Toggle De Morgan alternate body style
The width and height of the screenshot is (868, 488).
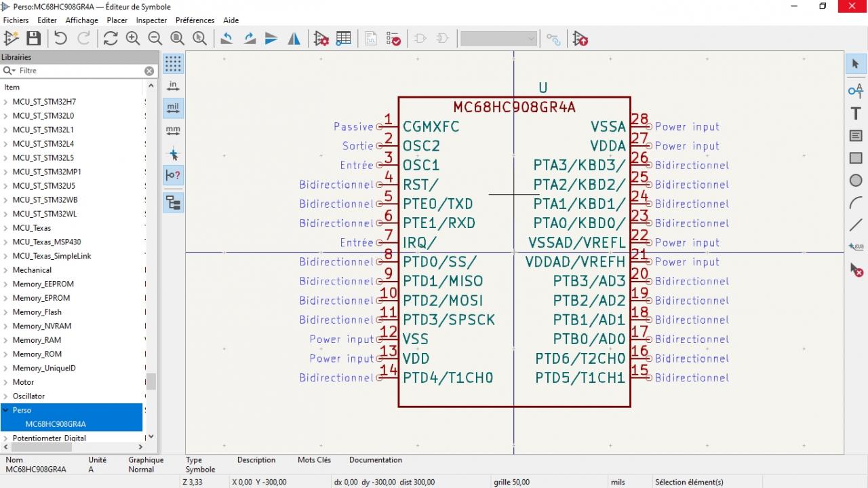[443, 39]
